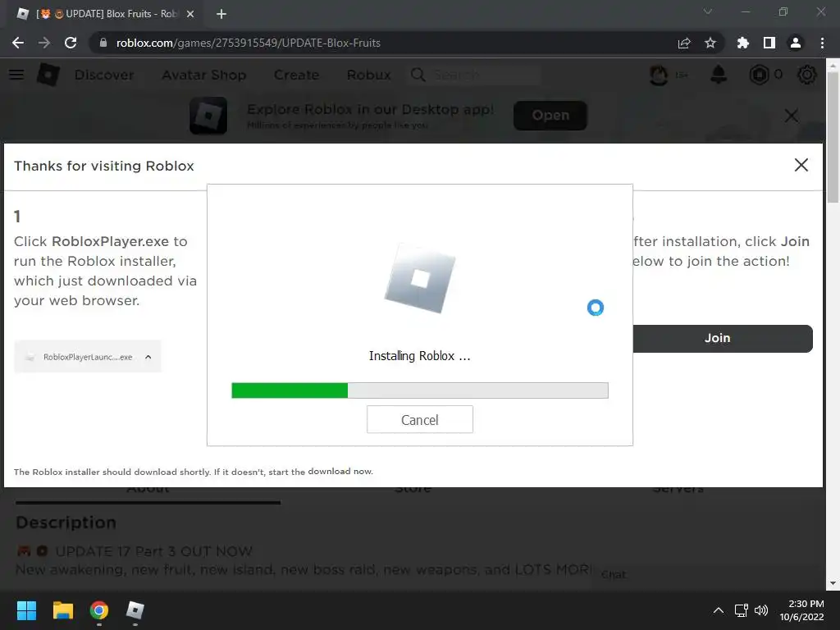Share this page via address bar icon
The image size is (840, 630).
click(684, 43)
